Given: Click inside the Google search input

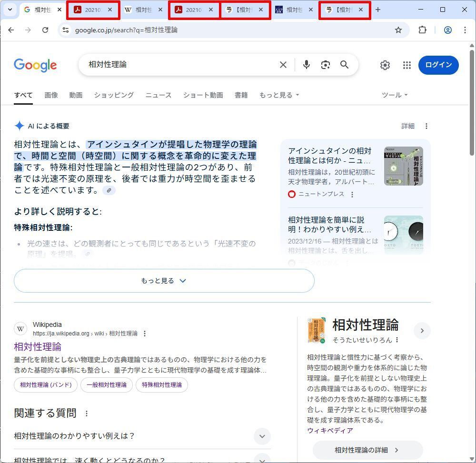Looking at the screenshot, I should tap(180, 65).
